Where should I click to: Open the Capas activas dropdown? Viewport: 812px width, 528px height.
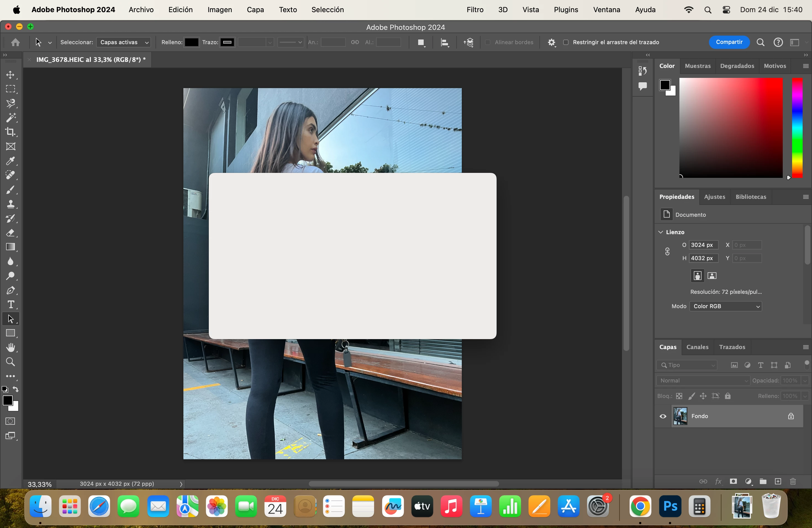124,42
